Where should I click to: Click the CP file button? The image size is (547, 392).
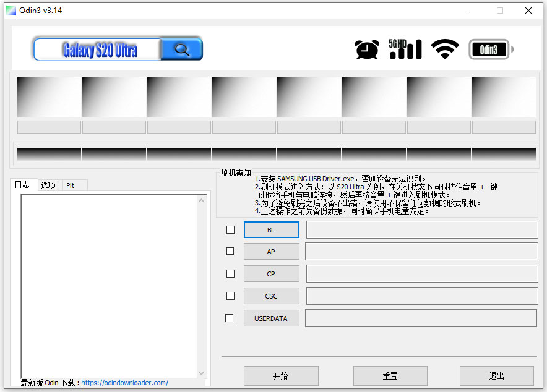(272, 274)
